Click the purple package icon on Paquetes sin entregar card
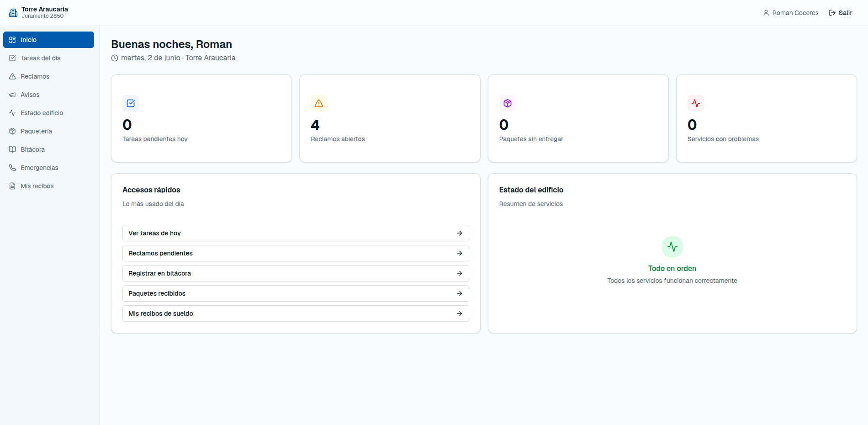The image size is (868, 425). [x=508, y=103]
